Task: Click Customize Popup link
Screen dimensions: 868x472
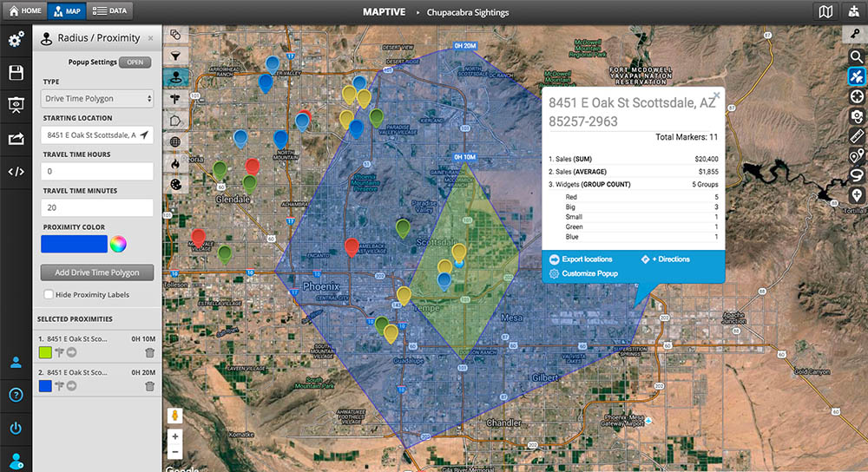Action: [583, 273]
